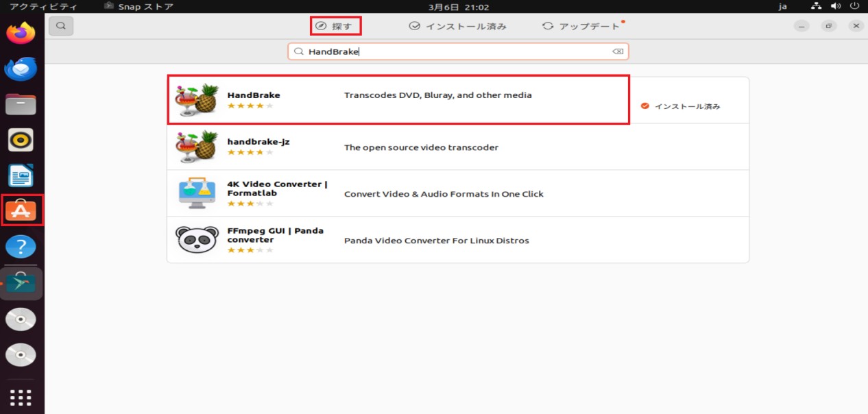The height and width of the screenshot is (414, 868).
Task: Open the clock and calendar at 3月6日 21:02
Action: [x=459, y=6]
